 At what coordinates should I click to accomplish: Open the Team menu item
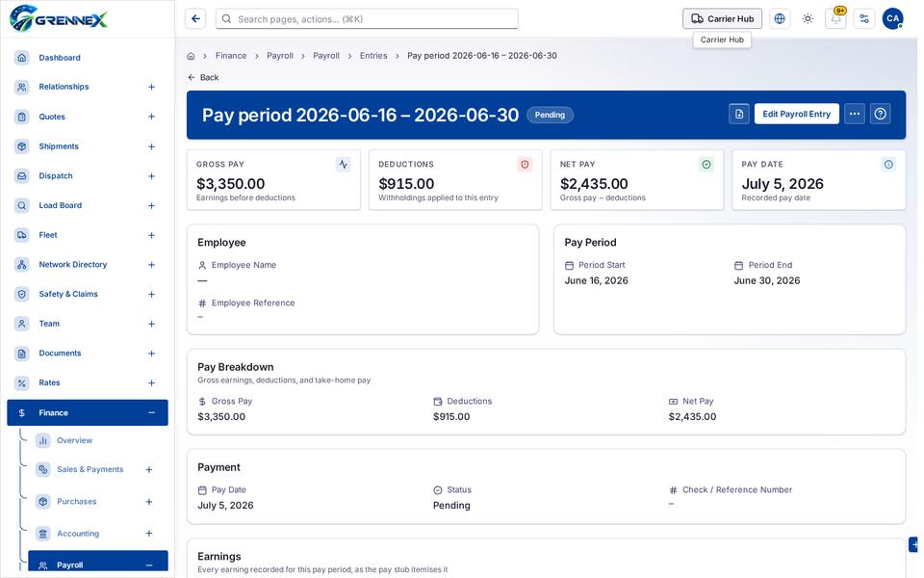(x=88, y=324)
